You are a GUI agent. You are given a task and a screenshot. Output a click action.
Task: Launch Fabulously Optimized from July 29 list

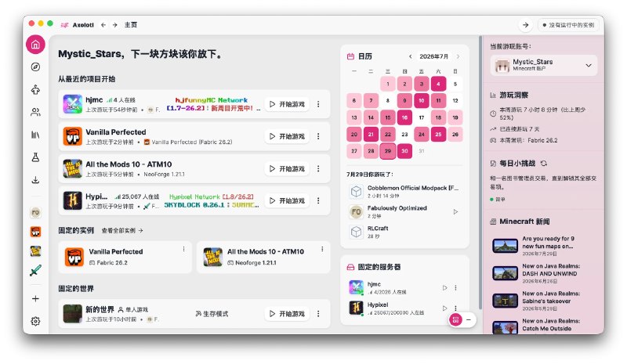coord(455,212)
